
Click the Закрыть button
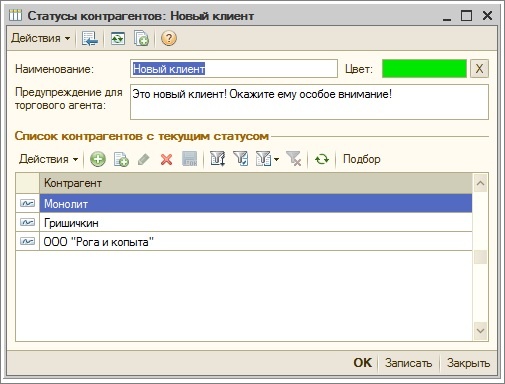pyautogui.click(x=468, y=363)
